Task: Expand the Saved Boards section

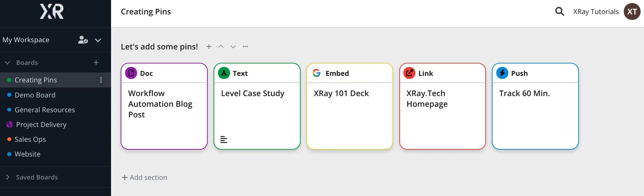Action: (8, 177)
